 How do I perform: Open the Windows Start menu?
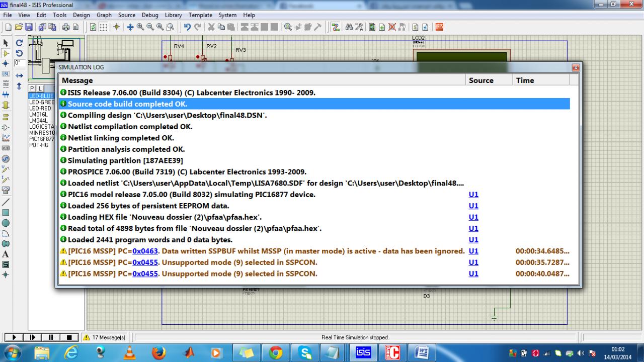(x=12, y=353)
